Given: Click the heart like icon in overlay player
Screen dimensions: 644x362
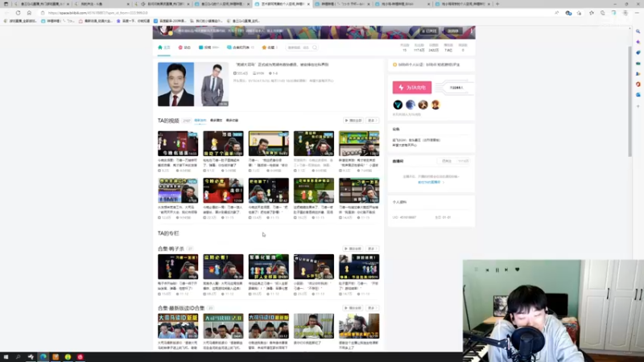Looking at the screenshot, I should click(517, 269).
